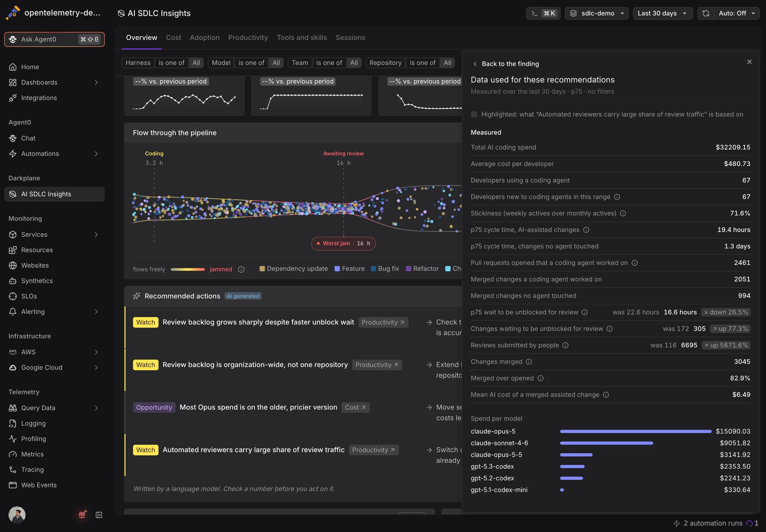Close the recommendations data panel

(749, 62)
